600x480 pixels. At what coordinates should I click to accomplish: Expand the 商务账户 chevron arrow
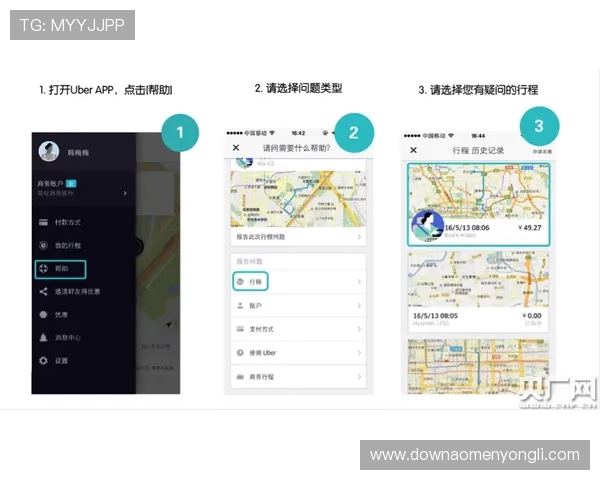125,193
